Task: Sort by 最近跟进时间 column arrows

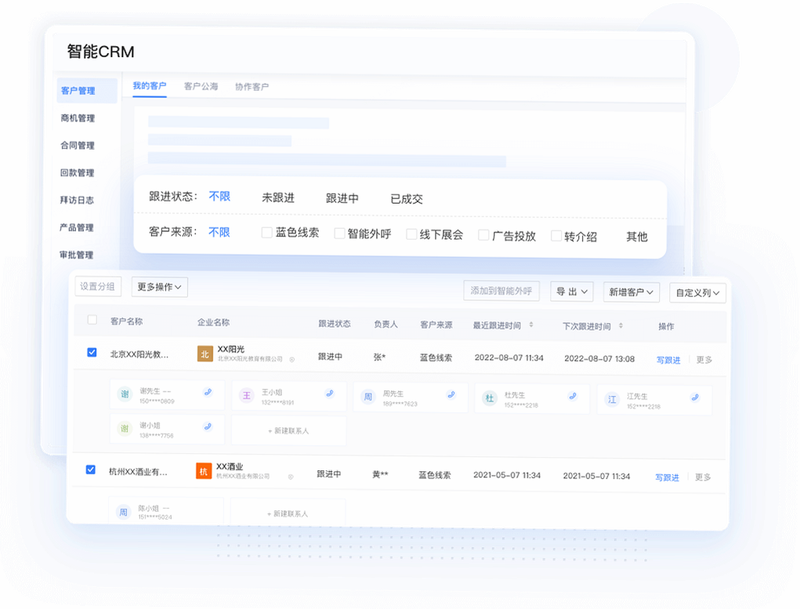Action: click(531, 325)
